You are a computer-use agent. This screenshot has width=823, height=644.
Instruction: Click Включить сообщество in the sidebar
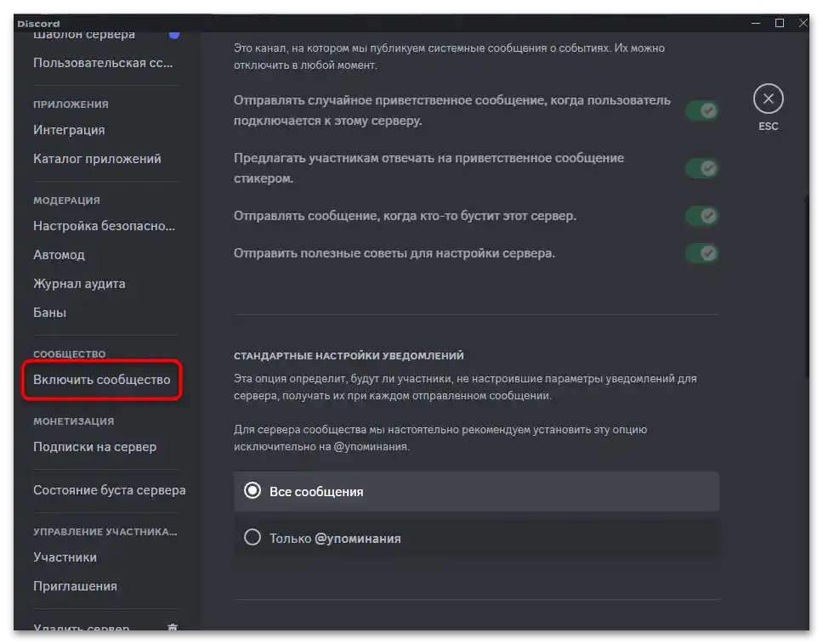[102, 380]
